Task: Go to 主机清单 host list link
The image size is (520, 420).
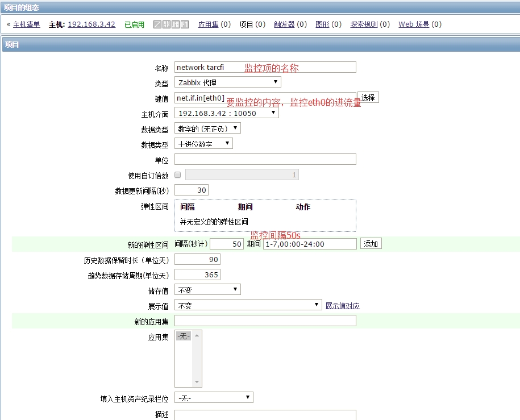Action: (27, 24)
